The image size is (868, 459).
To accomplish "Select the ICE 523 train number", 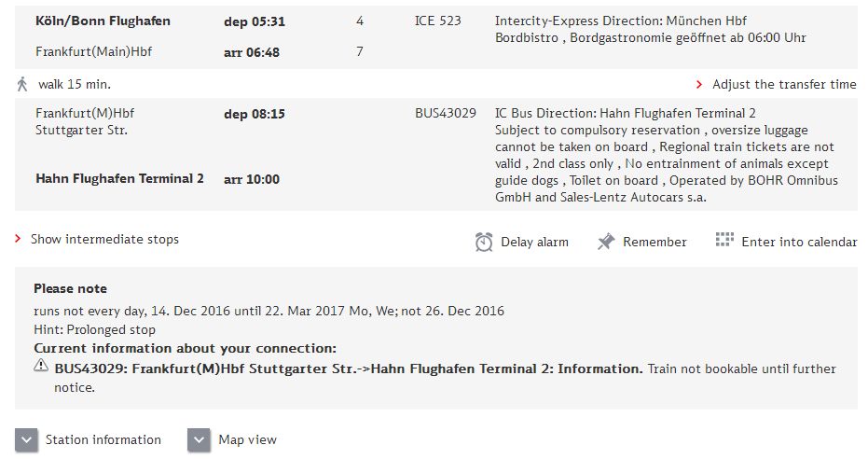I will tap(437, 21).
